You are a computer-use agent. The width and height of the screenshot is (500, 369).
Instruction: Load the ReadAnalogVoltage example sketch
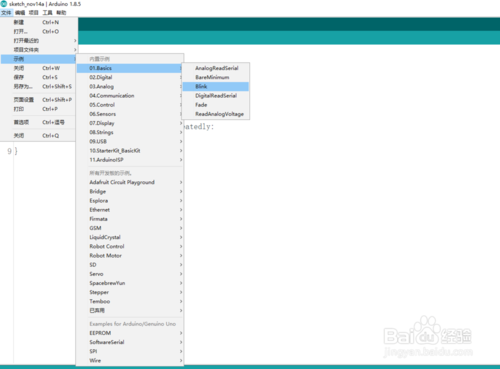pos(216,114)
